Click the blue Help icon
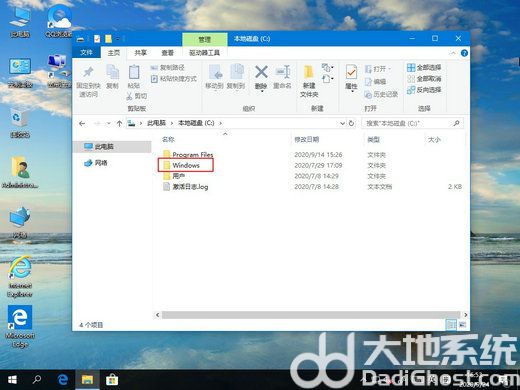The width and height of the screenshot is (520, 390). coord(464,53)
